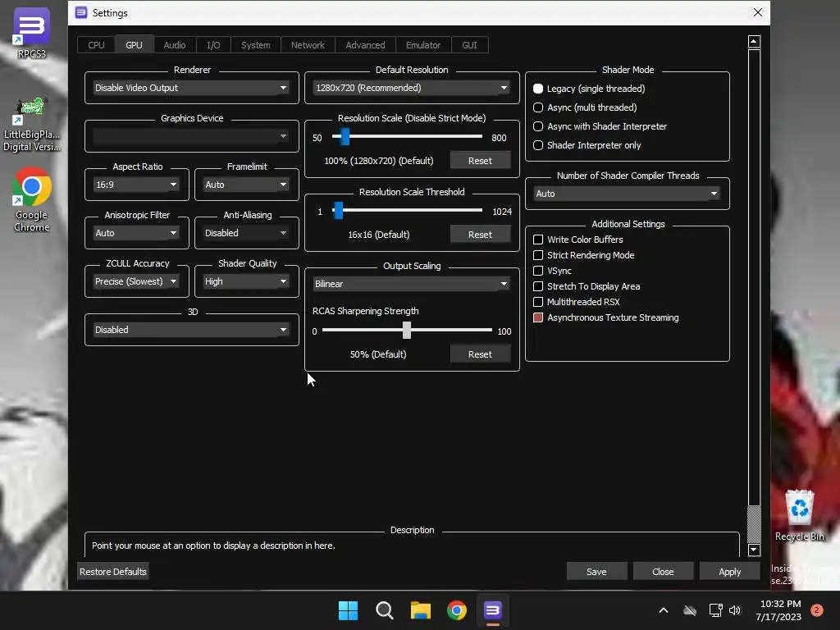840x630 pixels.
Task: Open File Explorer from the taskbar
Action: pos(421,610)
